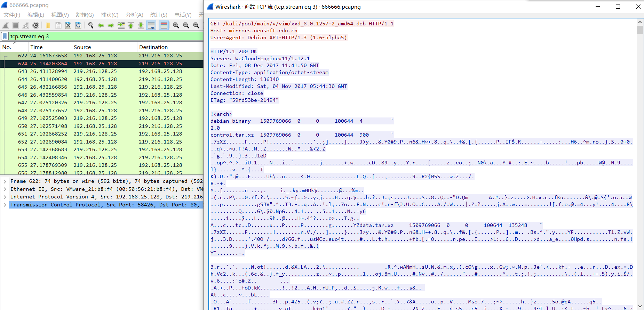Sort packet list by Time column

(50, 47)
